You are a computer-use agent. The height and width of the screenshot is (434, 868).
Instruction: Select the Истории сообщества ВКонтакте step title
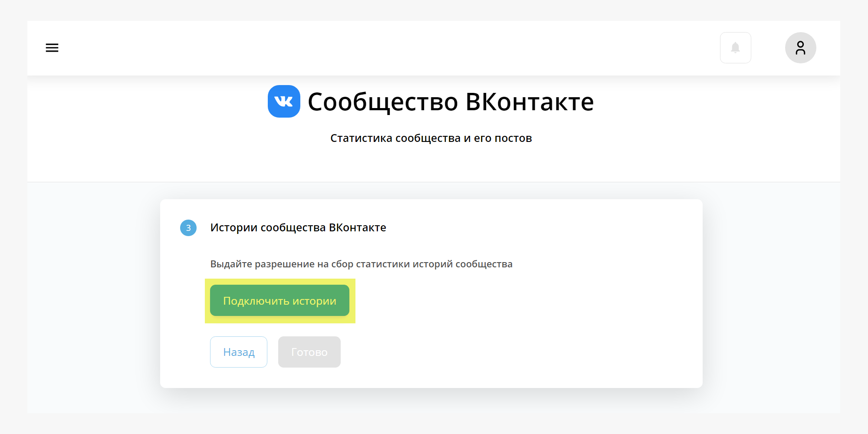298,227
